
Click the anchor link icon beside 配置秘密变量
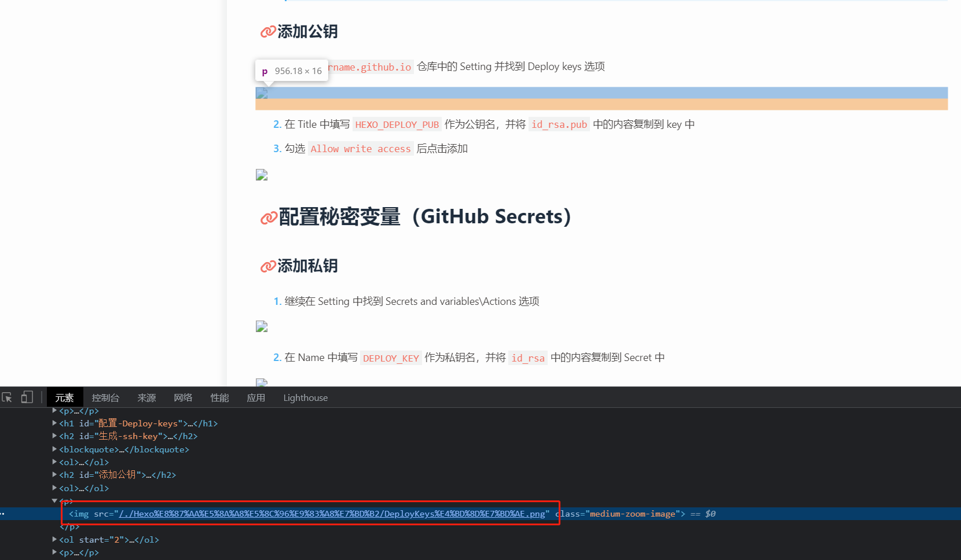point(269,216)
